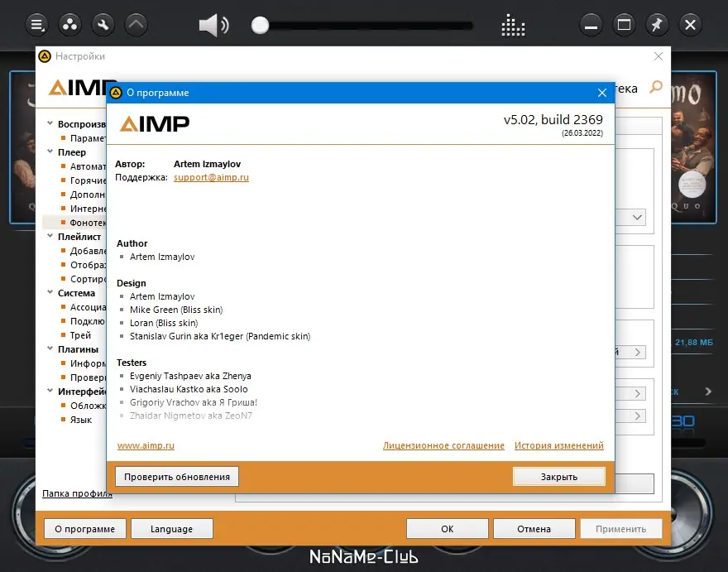This screenshot has width=728, height=572.
Task: Select Интернет item in settings tree
Action: (x=88, y=209)
